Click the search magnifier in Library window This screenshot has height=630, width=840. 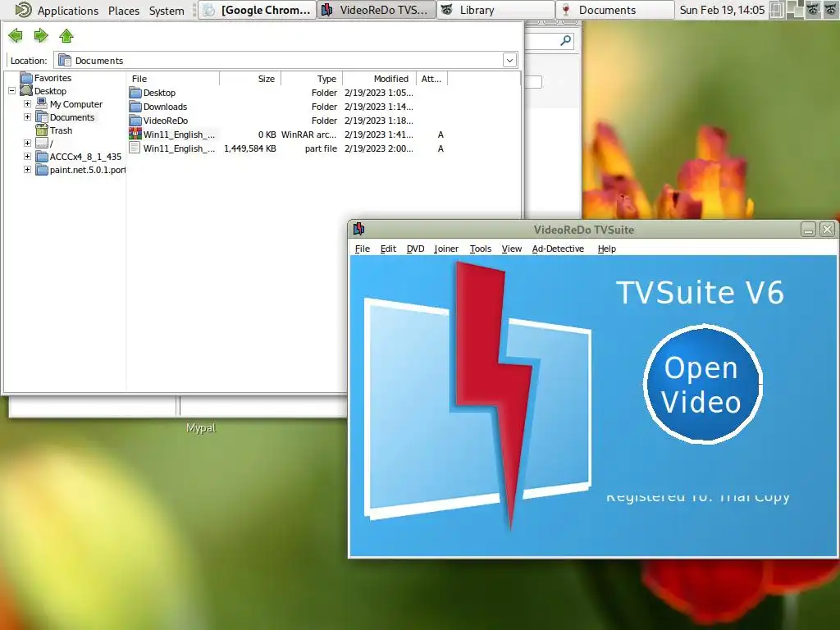click(x=565, y=41)
